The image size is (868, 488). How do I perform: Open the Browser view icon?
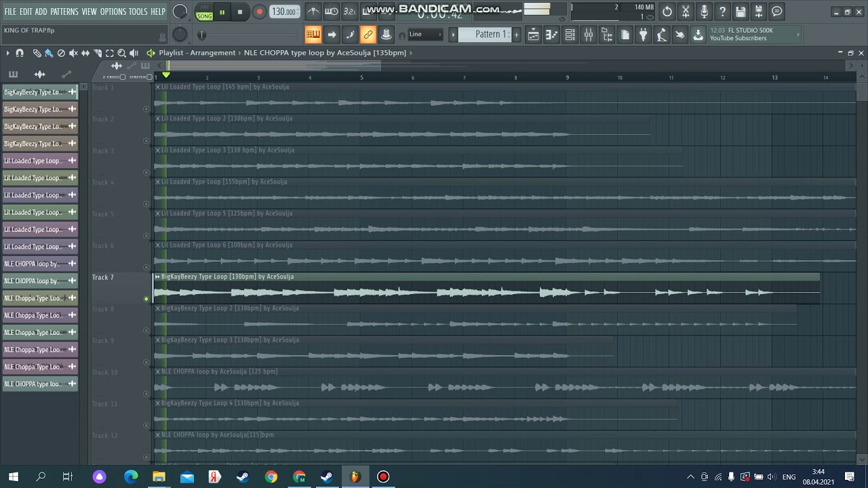click(607, 35)
